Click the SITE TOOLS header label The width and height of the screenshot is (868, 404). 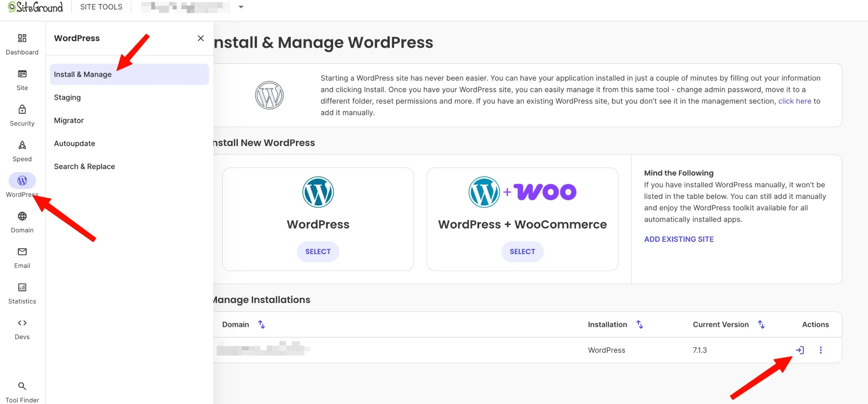[x=101, y=7]
